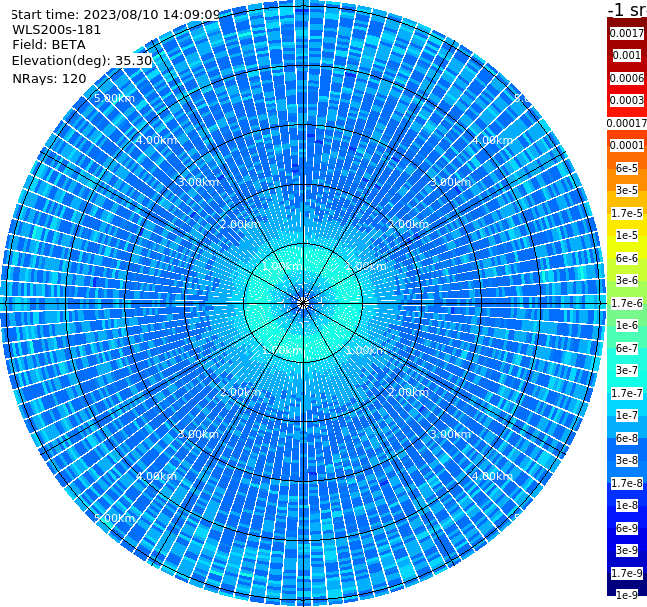Viewport: 647px width, 607px height.
Task: Pick the 1.7e-5 colorbar value
Action: [x=627, y=213]
